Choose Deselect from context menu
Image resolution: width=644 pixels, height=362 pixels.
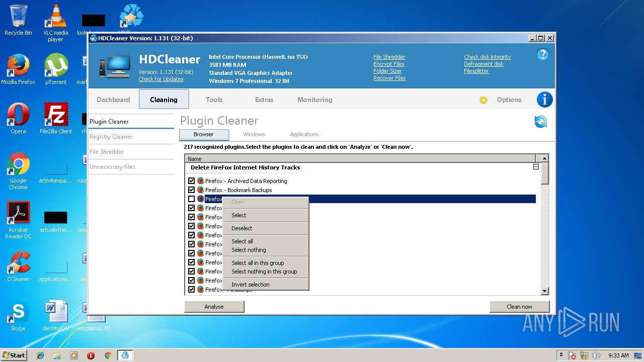[265, 228]
